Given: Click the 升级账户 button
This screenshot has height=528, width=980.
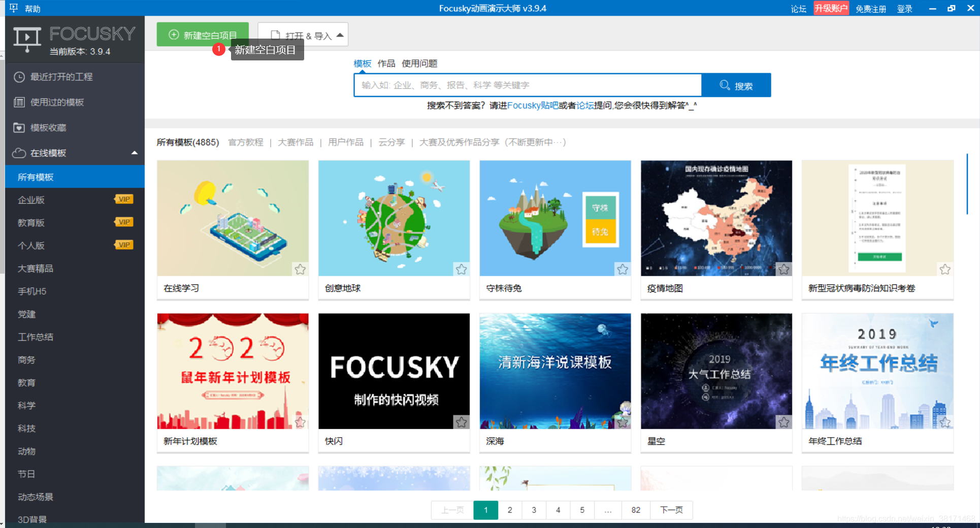Looking at the screenshot, I should tap(831, 8).
